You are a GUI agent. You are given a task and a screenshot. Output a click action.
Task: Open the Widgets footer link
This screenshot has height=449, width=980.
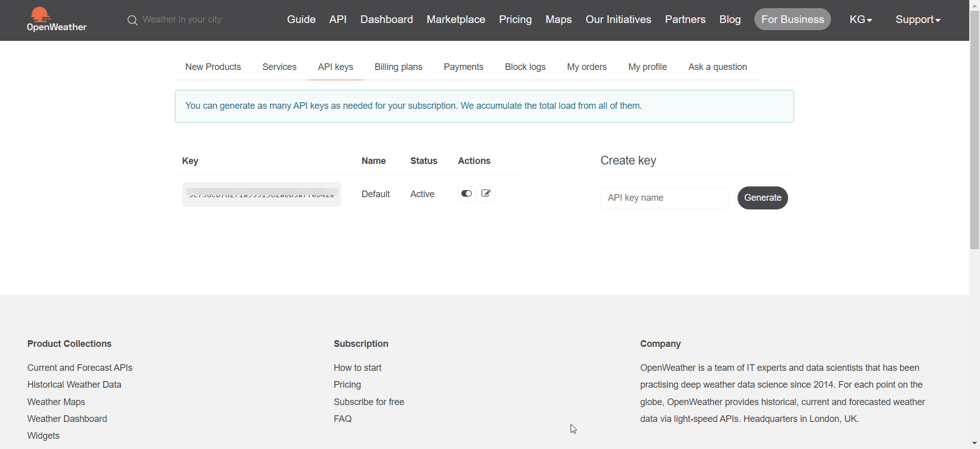click(x=43, y=436)
